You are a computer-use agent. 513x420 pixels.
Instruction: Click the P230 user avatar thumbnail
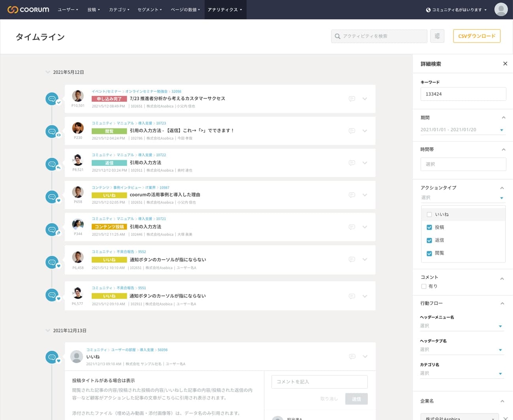(78, 128)
